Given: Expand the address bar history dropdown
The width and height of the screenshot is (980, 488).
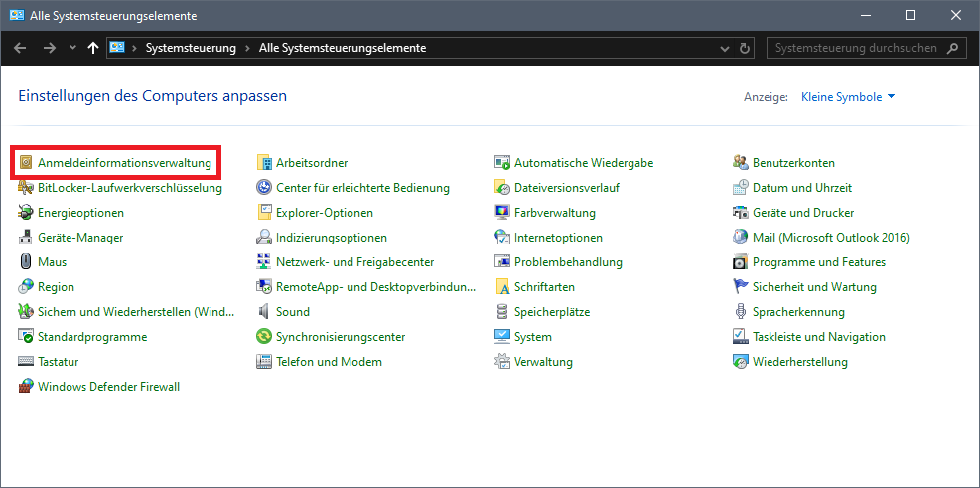Looking at the screenshot, I should [725, 48].
